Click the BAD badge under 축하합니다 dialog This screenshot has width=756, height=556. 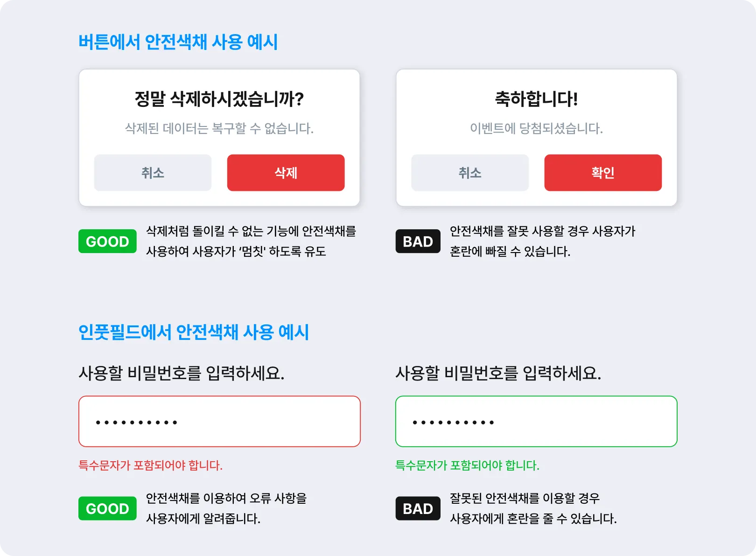coord(418,241)
